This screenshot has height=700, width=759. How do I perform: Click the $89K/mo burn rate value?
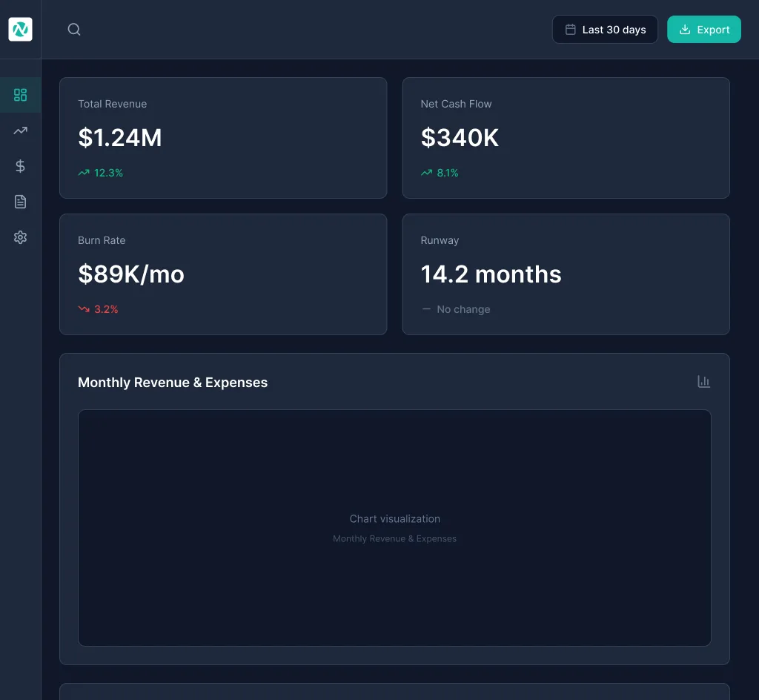[x=131, y=274]
